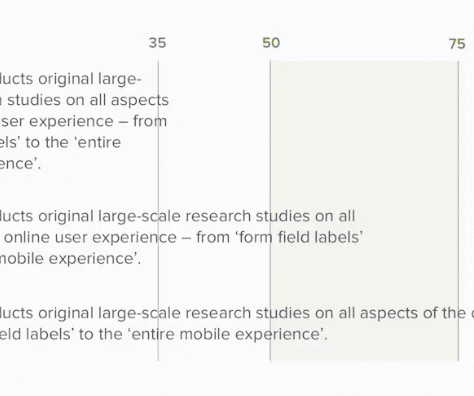Select the vertical guide line under 50

pyautogui.click(x=270, y=211)
